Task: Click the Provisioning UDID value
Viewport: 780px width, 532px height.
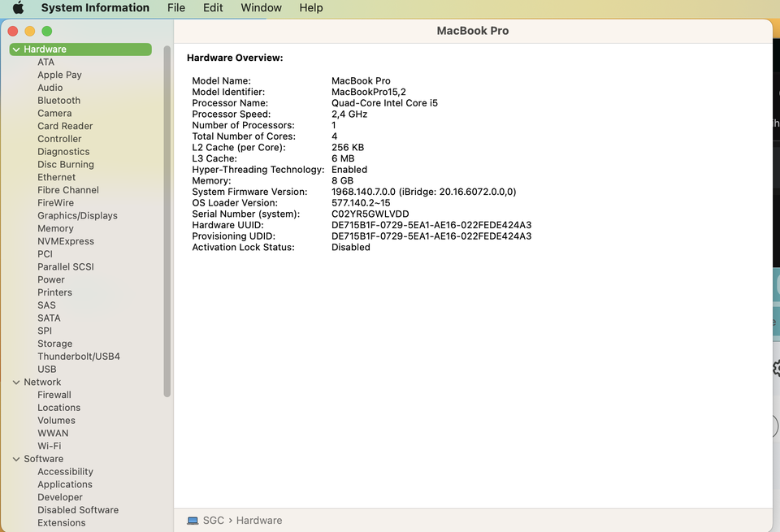Action: 431,236
